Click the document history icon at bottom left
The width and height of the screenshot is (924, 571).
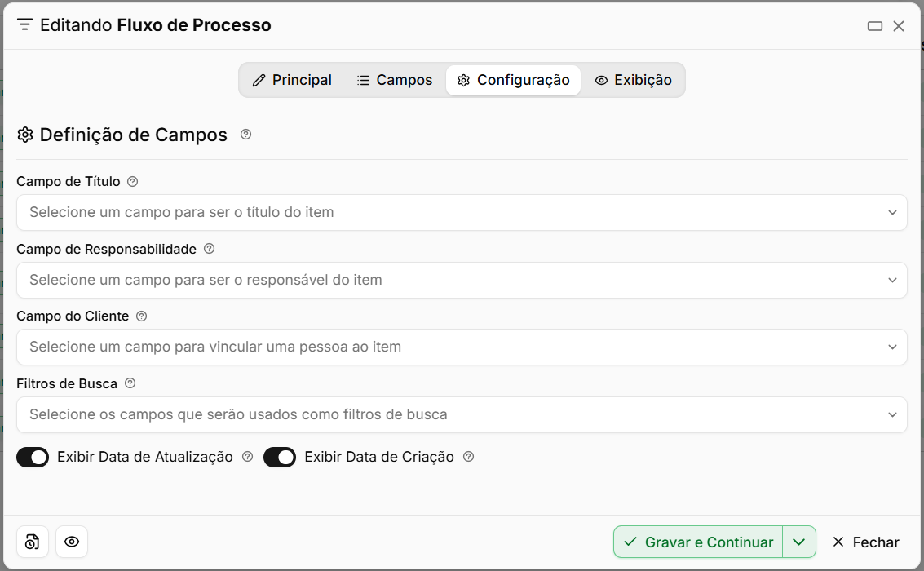[x=33, y=542]
